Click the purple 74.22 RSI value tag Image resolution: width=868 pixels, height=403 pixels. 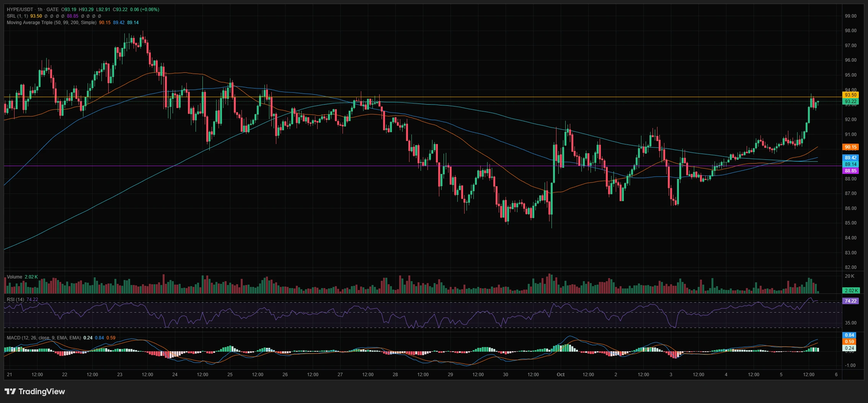pos(851,301)
